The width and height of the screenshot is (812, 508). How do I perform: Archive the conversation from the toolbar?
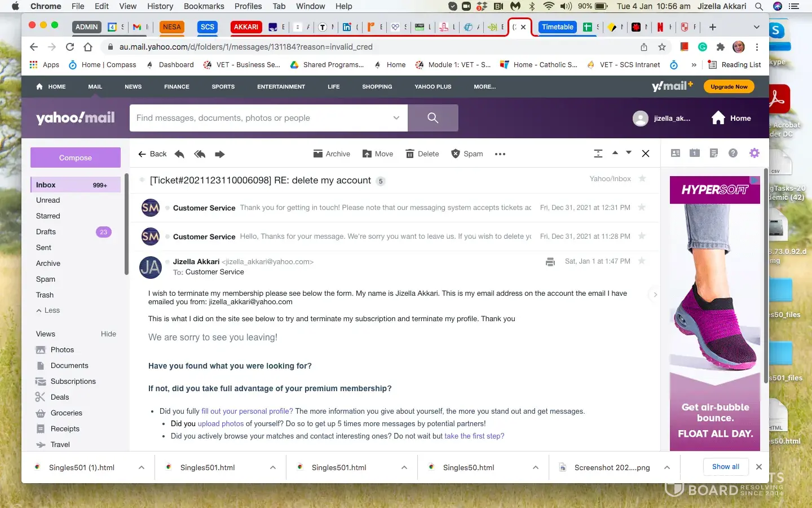click(332, 154)
